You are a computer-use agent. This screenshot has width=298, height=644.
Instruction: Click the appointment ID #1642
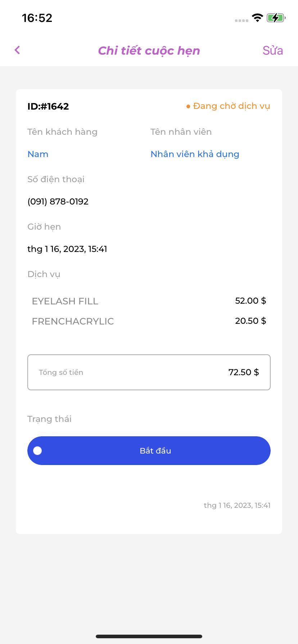tap(48, 106)
